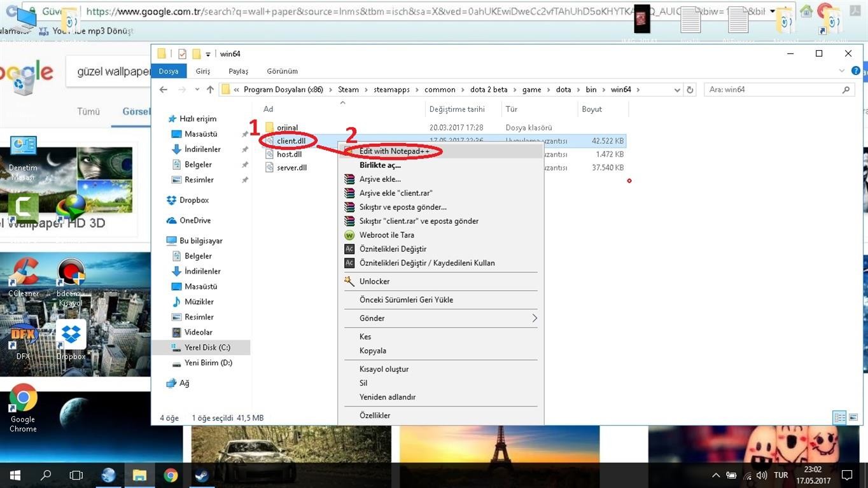This screenshot has height=488, width=868.
Task: Open Google Chrome desktop shortcut
Action: 23,408
